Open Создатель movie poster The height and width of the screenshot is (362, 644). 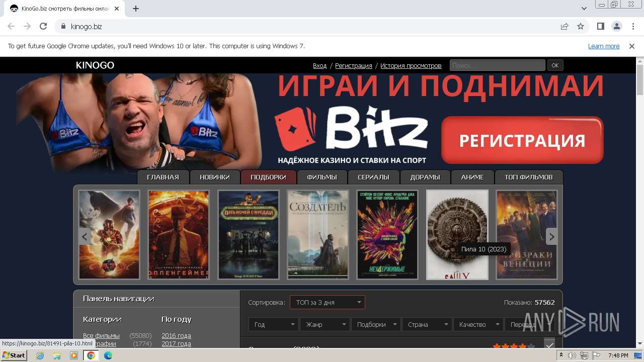tap(318, 234)
